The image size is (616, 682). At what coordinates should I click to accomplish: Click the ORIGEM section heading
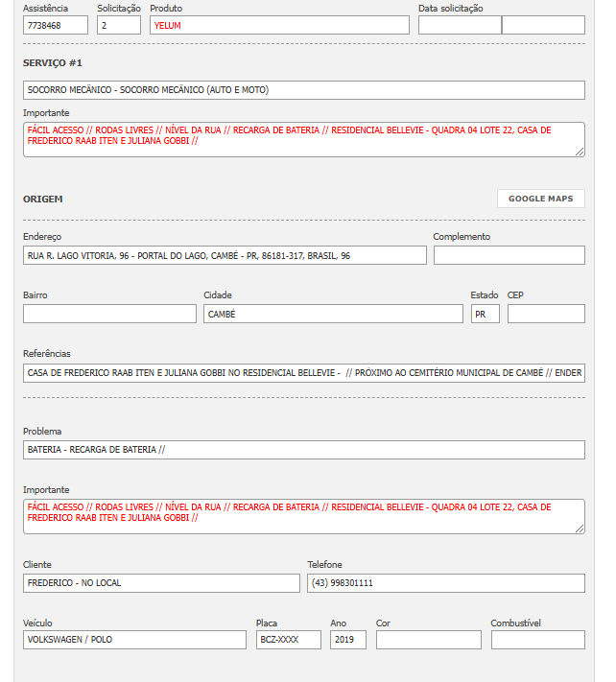(42, 200)
